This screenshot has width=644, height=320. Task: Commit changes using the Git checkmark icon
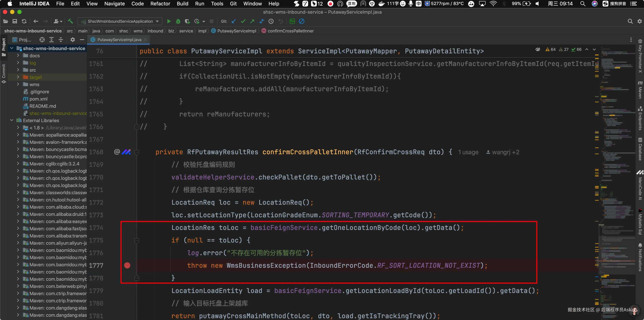[x=243, y=21]
